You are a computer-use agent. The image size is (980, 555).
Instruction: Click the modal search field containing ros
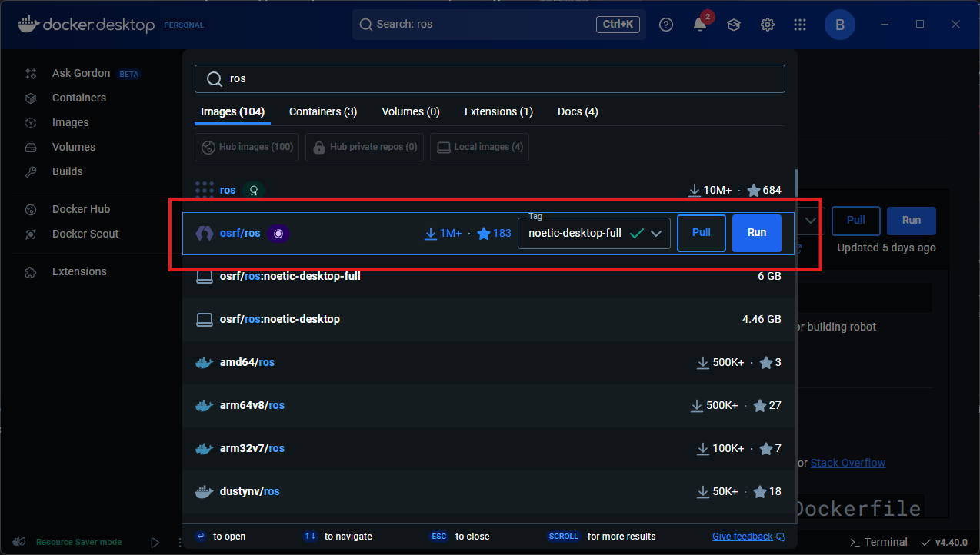pyautogui.click(x=489, y=79)
